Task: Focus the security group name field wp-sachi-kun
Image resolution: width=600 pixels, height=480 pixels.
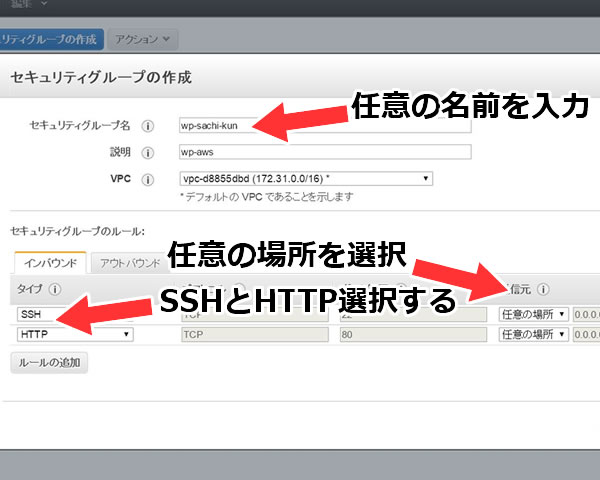Action: 325,126
